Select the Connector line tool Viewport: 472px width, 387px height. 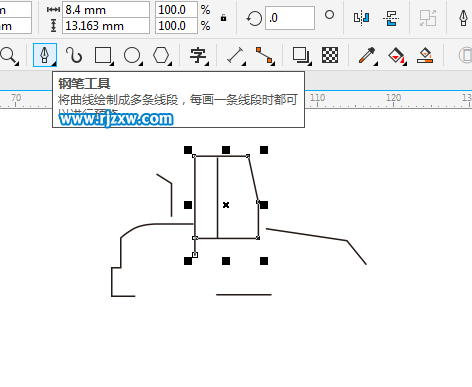click(264, 55)
